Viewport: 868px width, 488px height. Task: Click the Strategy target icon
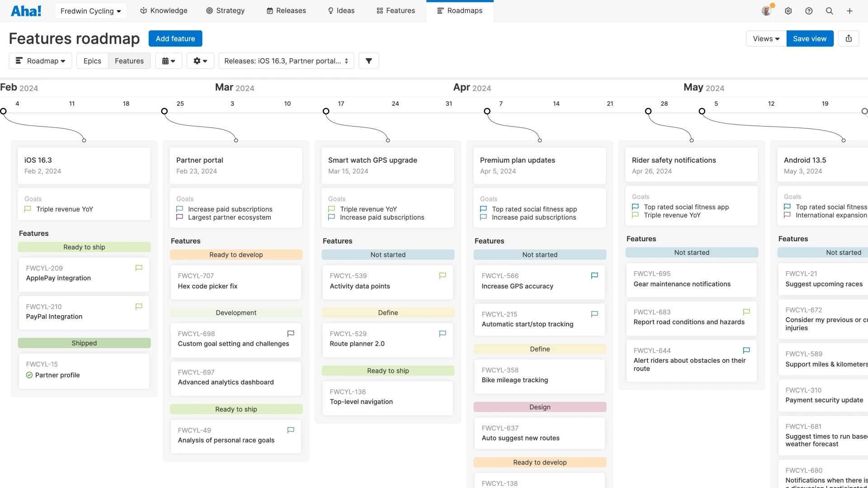pyautogui.click(x=209, y=10)
